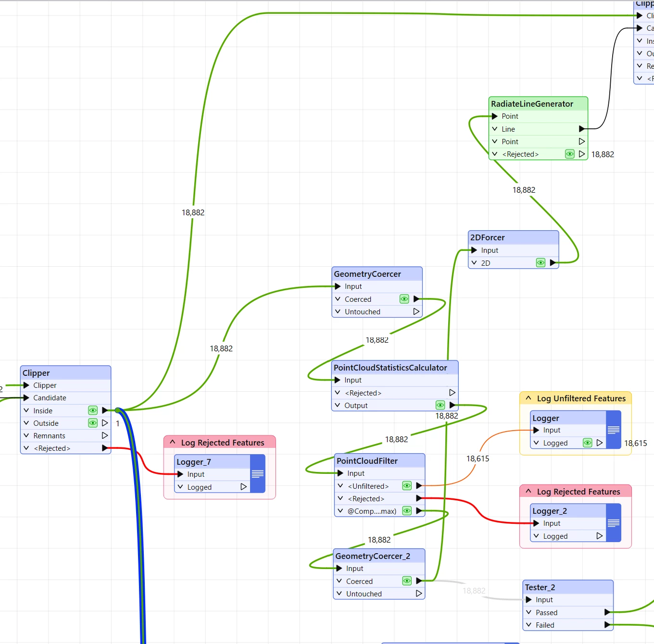Click the 18,882 count on Clipper to top connection
Viewport: 654px width, 644px height.
193,212
